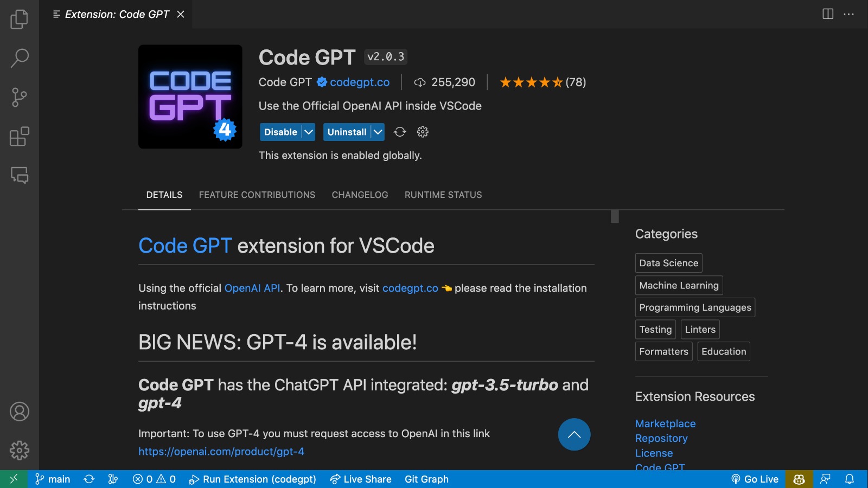The height and width of the screenshot is (488, 868).
Task: Click the scroll-to-top arrow button
Action: coord(574,434)
